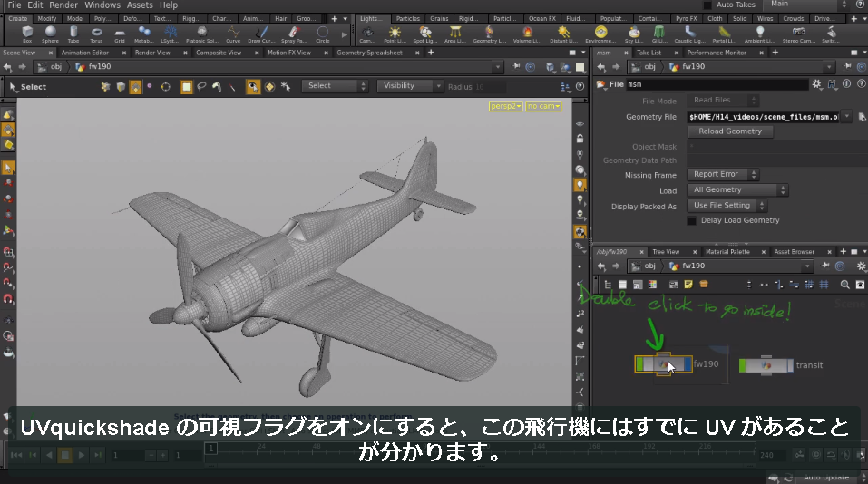
Task: Click the Geometry File path field
Action: pos(764,117)
